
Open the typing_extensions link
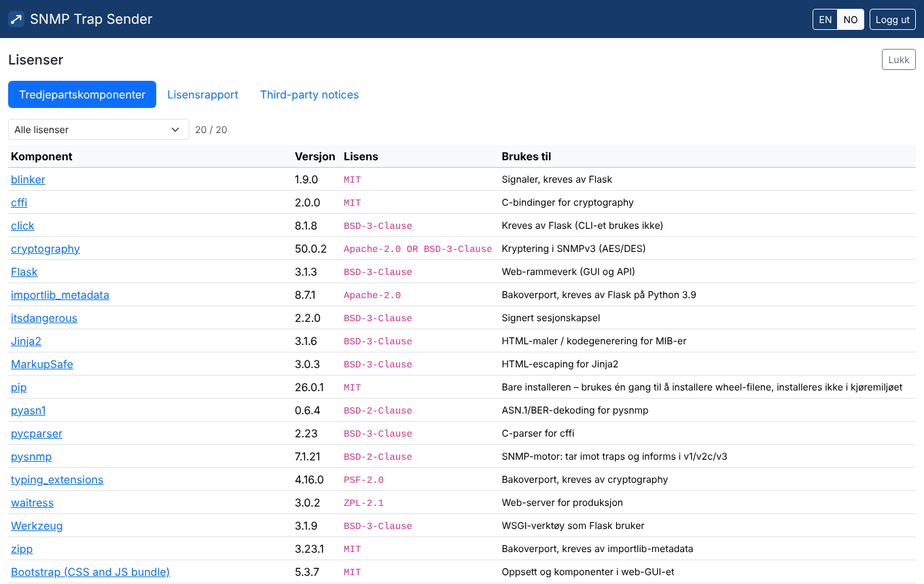click(x=57, y=479)
